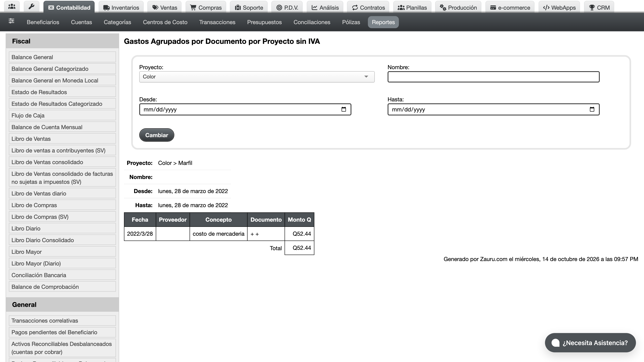The image size is (644, 362).
Task: Open Cuentas in the submenu
Action: pos(82,22)
